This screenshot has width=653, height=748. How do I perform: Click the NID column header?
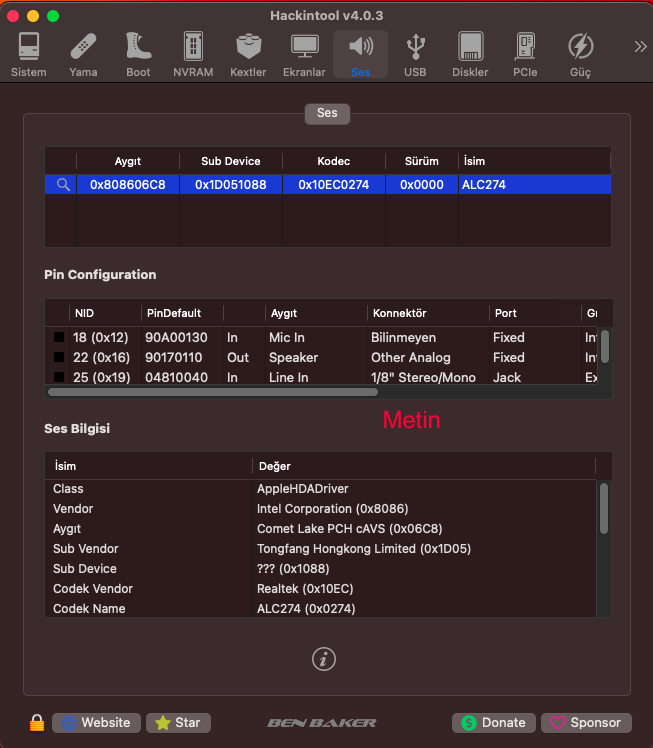point(105,313)
